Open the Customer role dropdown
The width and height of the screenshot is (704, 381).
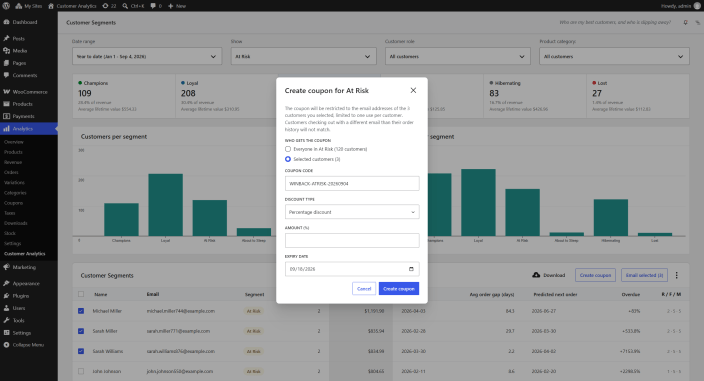(x=458, y=57)
